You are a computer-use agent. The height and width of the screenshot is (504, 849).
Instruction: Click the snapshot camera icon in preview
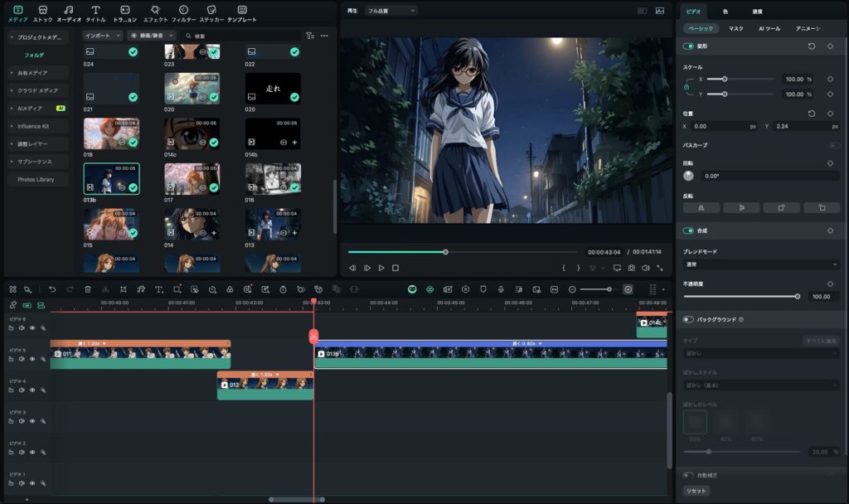[631, 268]
